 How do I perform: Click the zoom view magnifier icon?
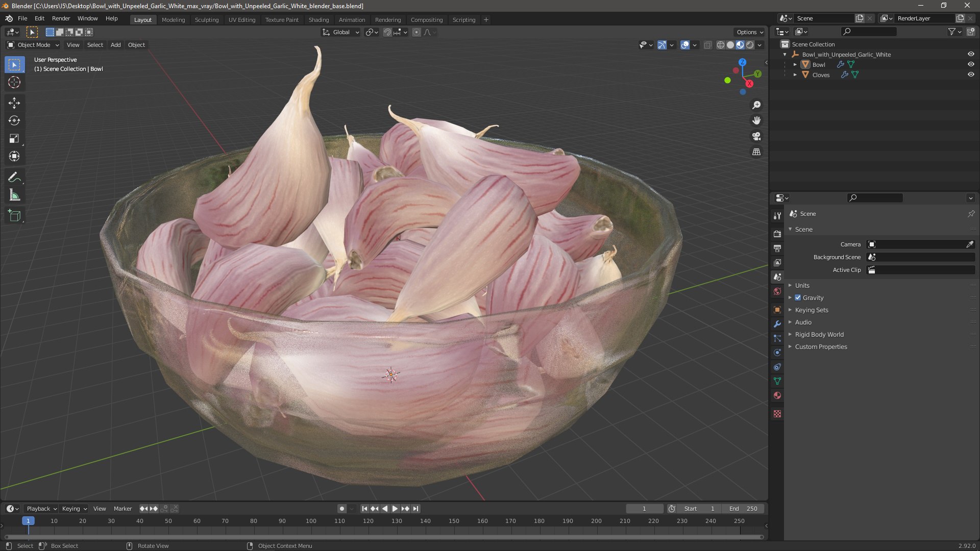point(756,105)
